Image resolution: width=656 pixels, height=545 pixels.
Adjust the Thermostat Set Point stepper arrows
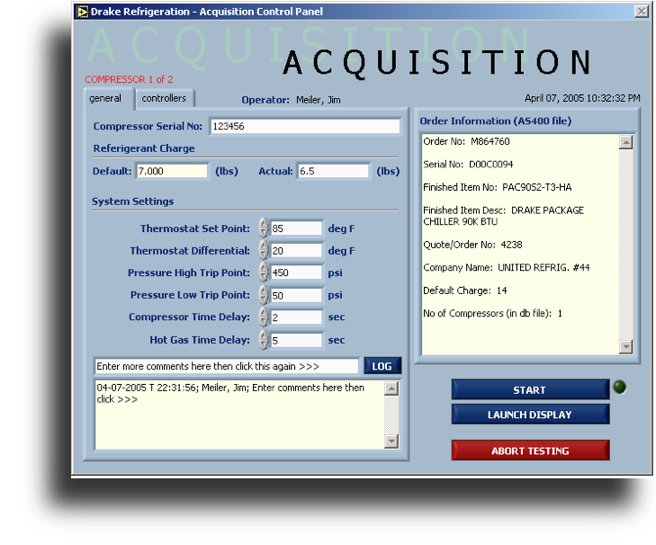(264, 228)
